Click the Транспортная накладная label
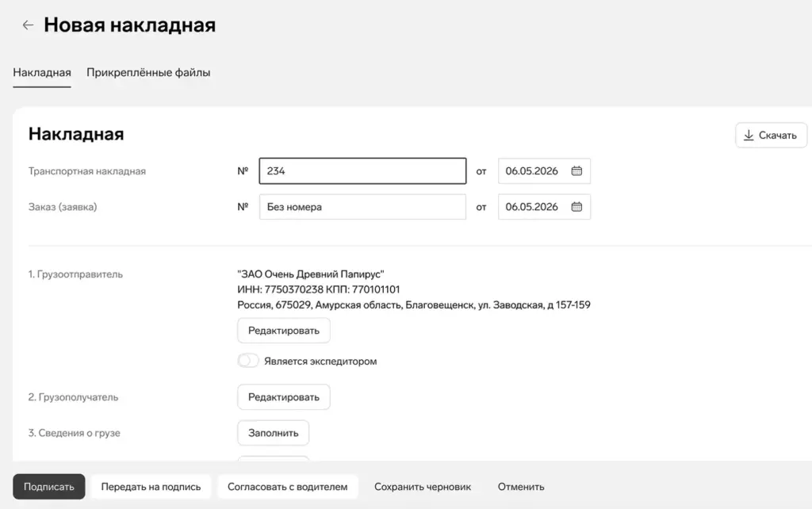 point(87,171)
